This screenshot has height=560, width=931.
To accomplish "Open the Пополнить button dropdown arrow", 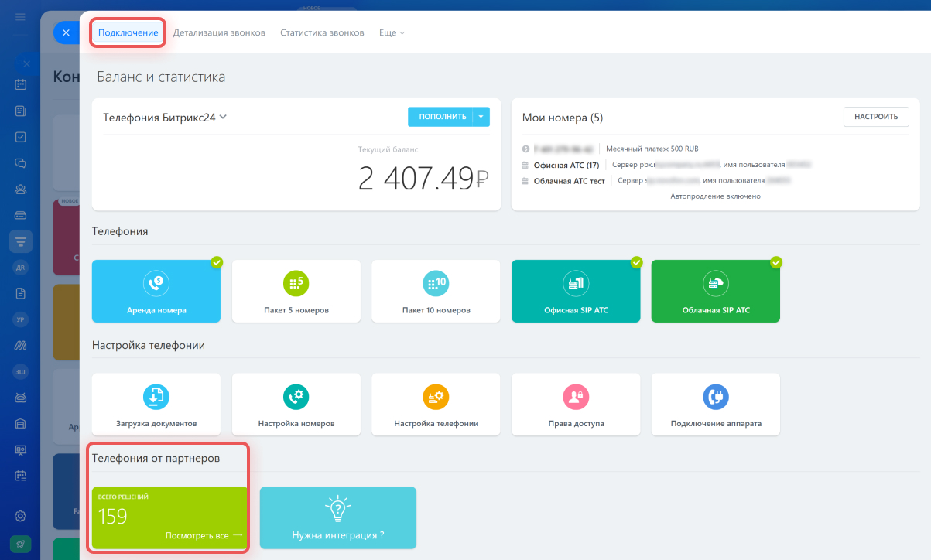I will (481, 117).
